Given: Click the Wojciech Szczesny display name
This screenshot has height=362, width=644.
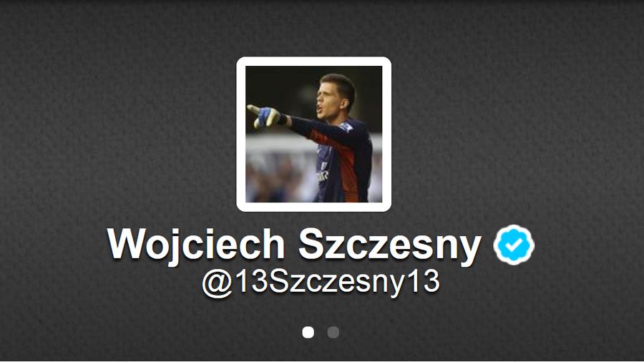Looking at the screenshot, I should [293, 245].
